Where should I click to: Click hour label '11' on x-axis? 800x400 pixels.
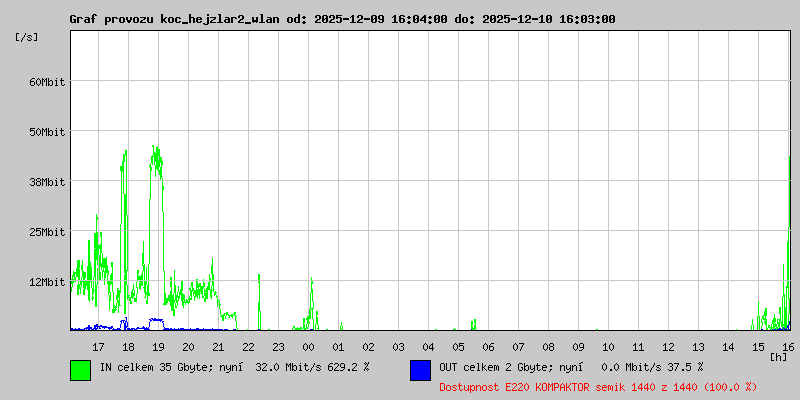click(638, 347)
